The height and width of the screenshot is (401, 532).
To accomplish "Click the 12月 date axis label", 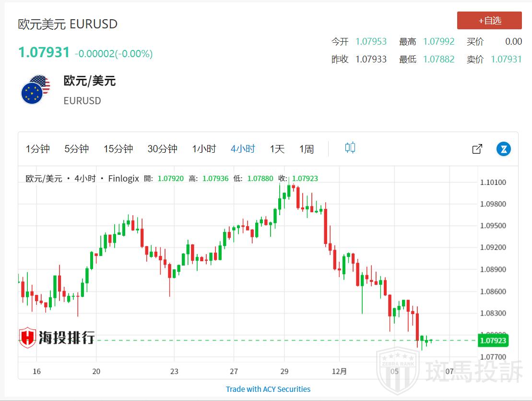I will point(339,371).
